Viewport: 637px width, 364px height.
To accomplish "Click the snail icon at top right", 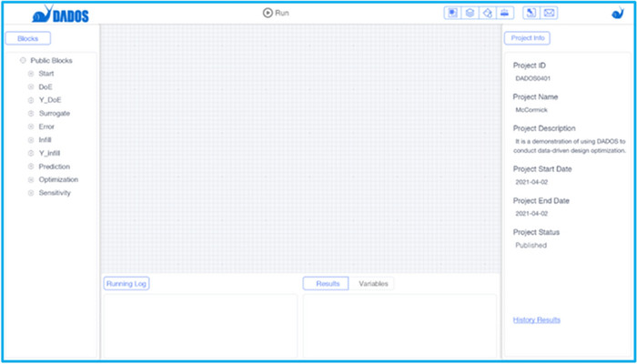I will (618, 13).
